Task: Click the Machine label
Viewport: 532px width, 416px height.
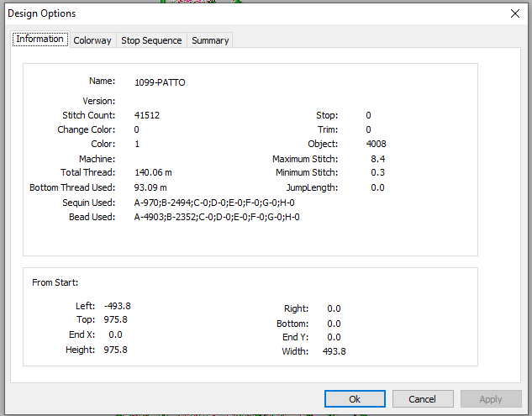Action: tap(97, 159)
